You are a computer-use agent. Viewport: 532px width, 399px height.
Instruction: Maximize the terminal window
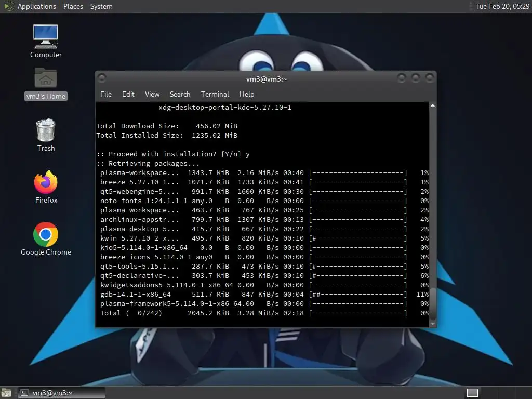click(x=416, y=78)
